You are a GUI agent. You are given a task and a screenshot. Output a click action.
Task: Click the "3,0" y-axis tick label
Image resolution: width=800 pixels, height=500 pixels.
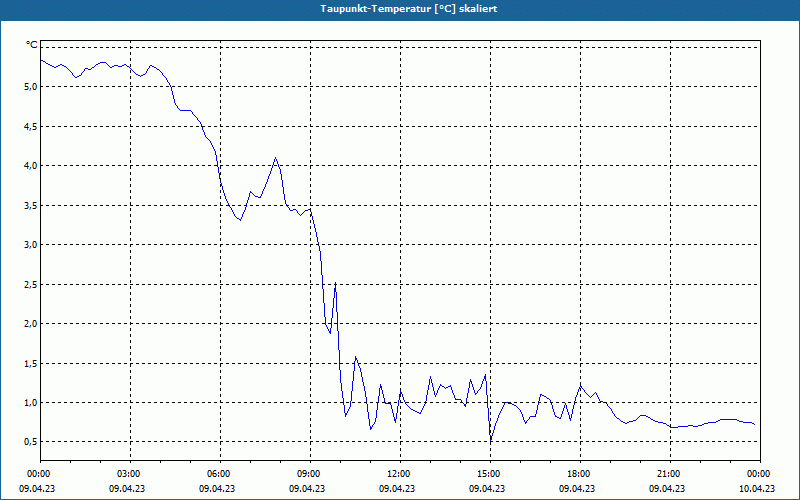click(31, 245)
